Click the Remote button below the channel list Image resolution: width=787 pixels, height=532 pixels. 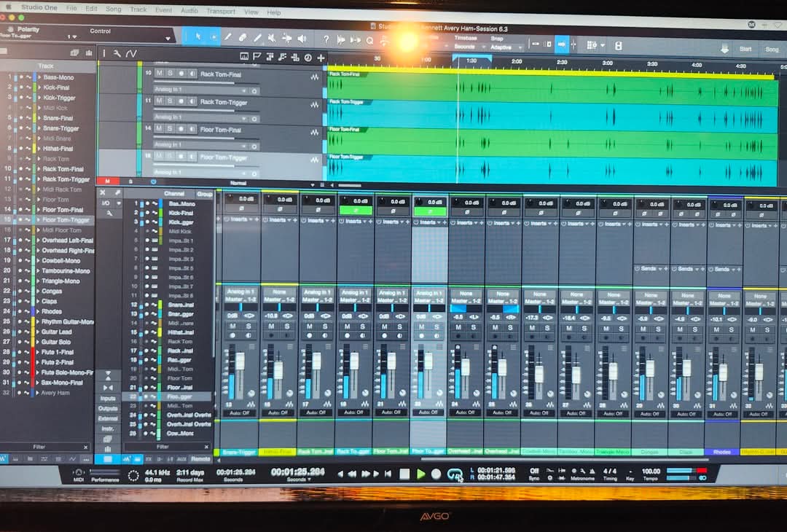pos(201,458)
